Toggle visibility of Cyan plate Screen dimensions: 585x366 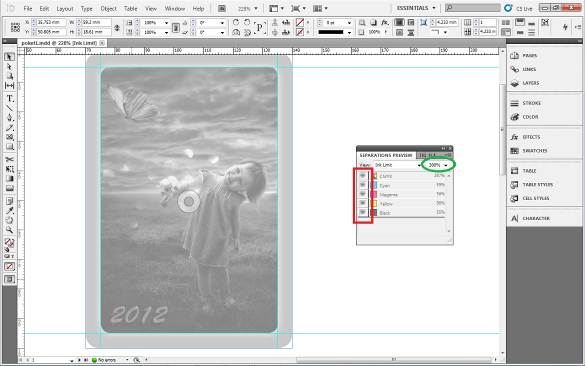coord(362,185)
